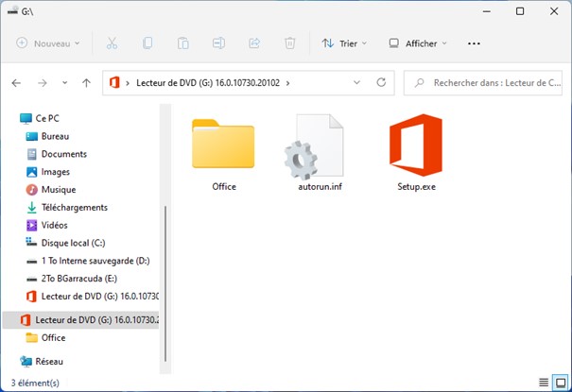Open the Nouveau dropdown menu
Image resolution: width=572 pixels, height=392 pixels.
click(x=48, y=43)
